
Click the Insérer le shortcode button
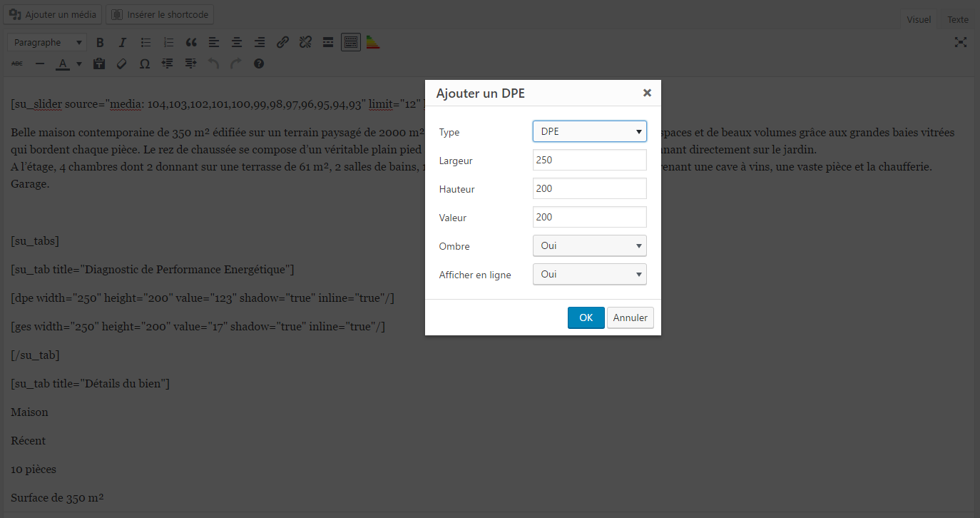(x=160, y=14)
